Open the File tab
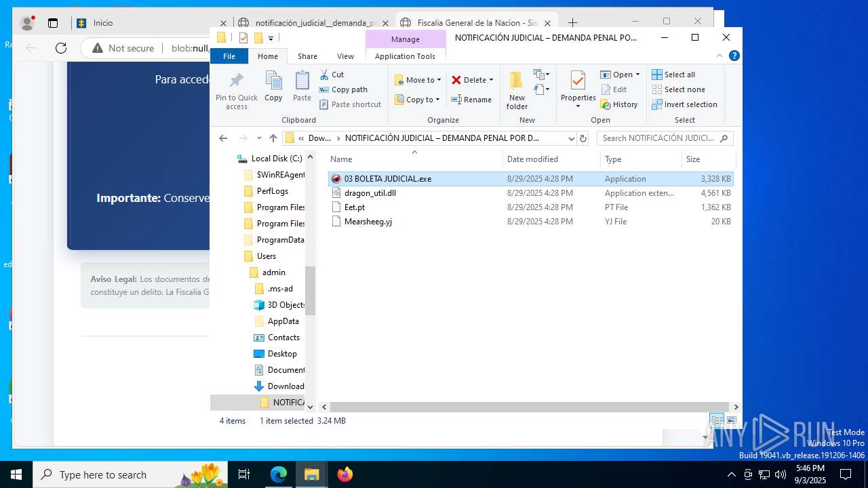868x488 pixels. point(229,56)
